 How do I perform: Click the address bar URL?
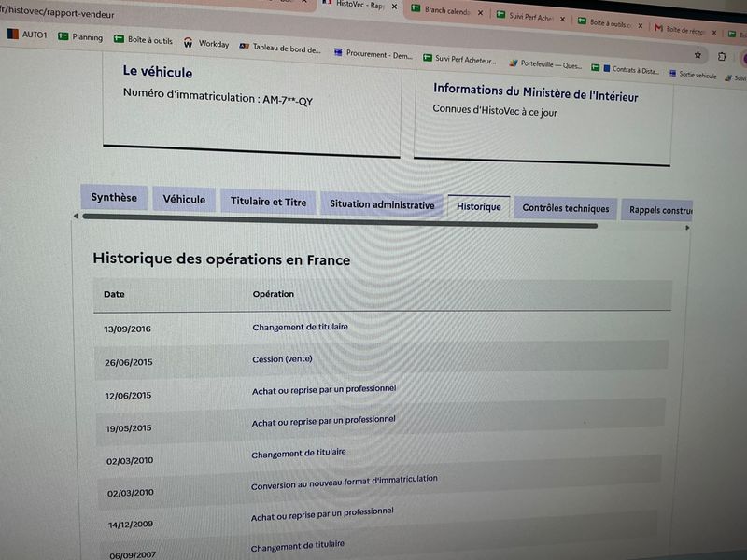click(x=57, y=12)
